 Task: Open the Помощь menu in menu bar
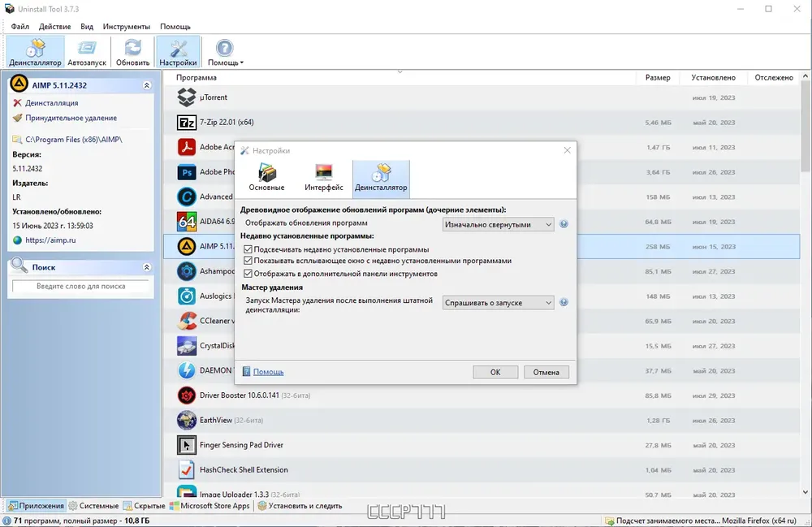click(x=175, y=27)
